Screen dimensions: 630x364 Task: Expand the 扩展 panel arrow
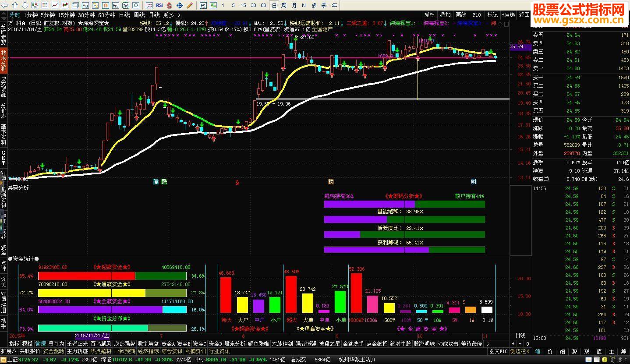pos(9,351)
